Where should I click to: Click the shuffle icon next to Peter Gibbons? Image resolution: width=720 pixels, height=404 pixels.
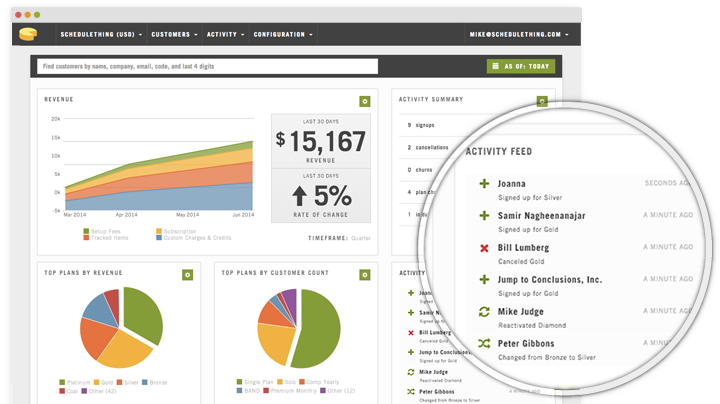(484, 343)
